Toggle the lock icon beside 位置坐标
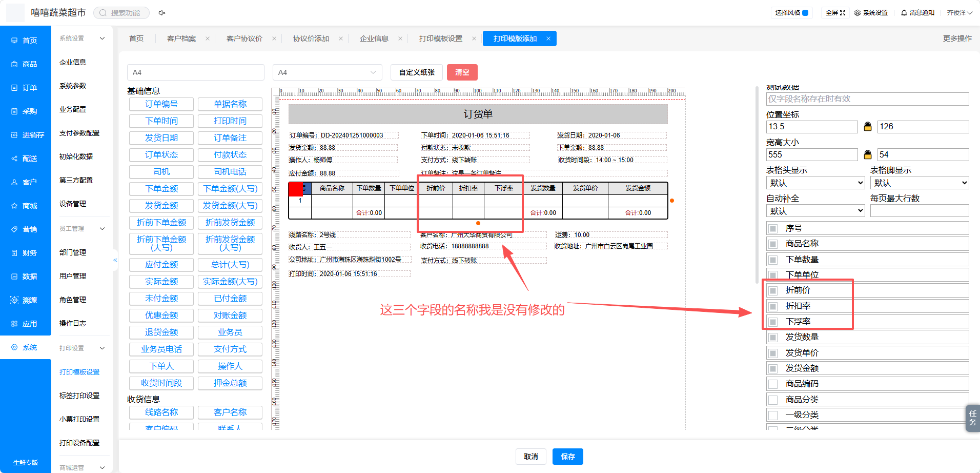Screen dimensions: 980x473 tap(868, 126)
